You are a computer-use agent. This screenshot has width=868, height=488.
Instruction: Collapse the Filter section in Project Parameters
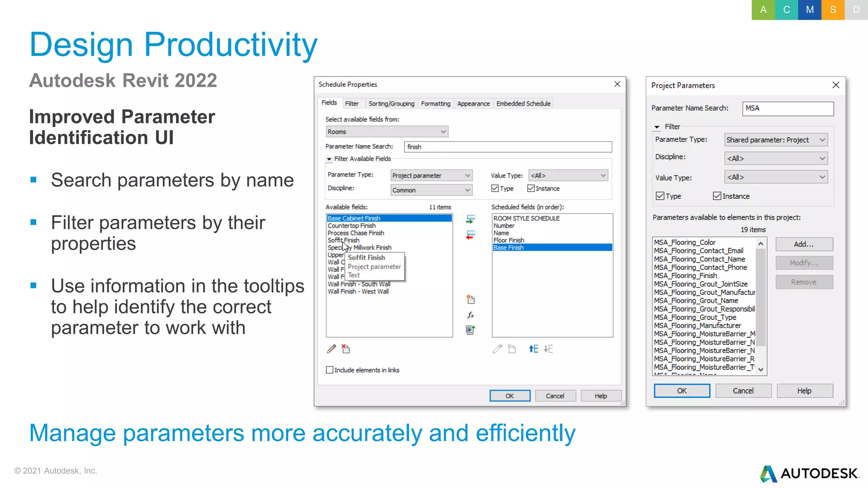click(x=657, y=127)
